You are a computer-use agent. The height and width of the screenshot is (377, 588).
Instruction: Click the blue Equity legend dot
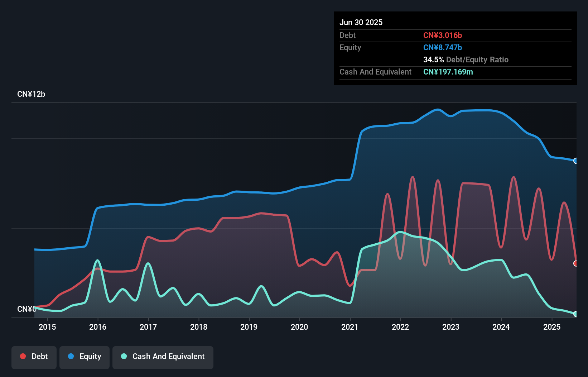point(71,356)
